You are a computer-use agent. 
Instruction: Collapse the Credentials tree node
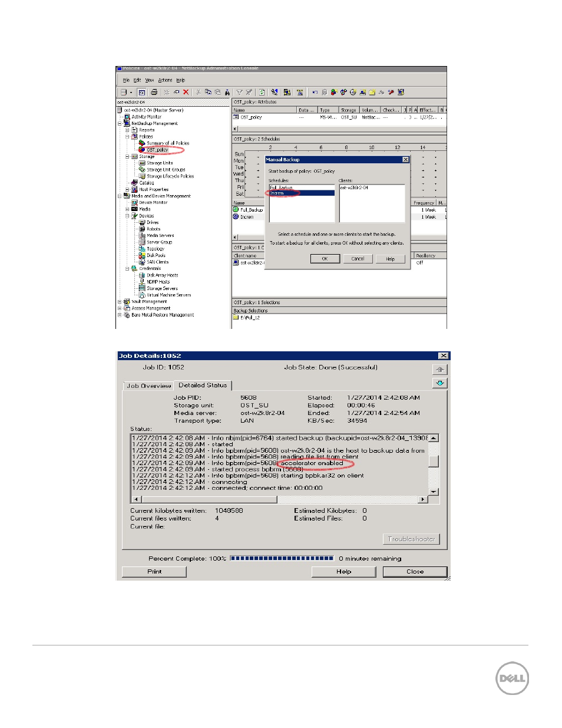[x=127, y=269]
